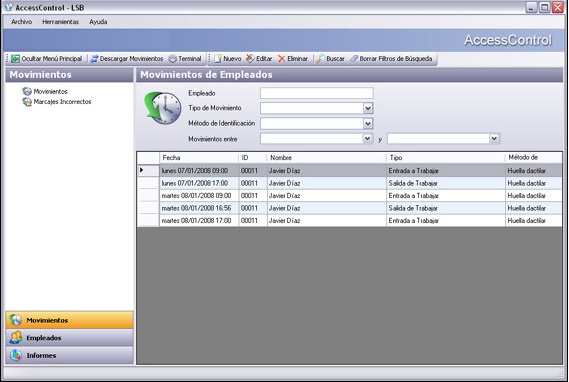Click the Terminal toolbar label
The image size is (569, 382).
tap(190, 59)
